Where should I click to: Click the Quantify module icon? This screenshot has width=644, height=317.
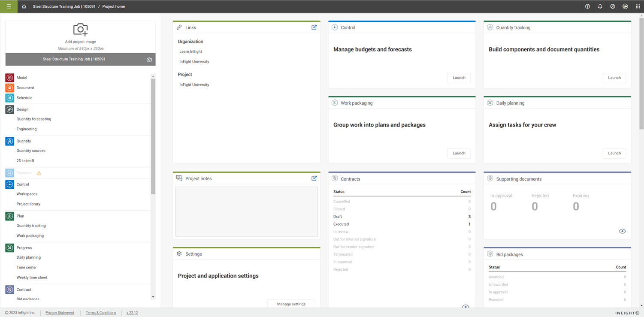9,141
